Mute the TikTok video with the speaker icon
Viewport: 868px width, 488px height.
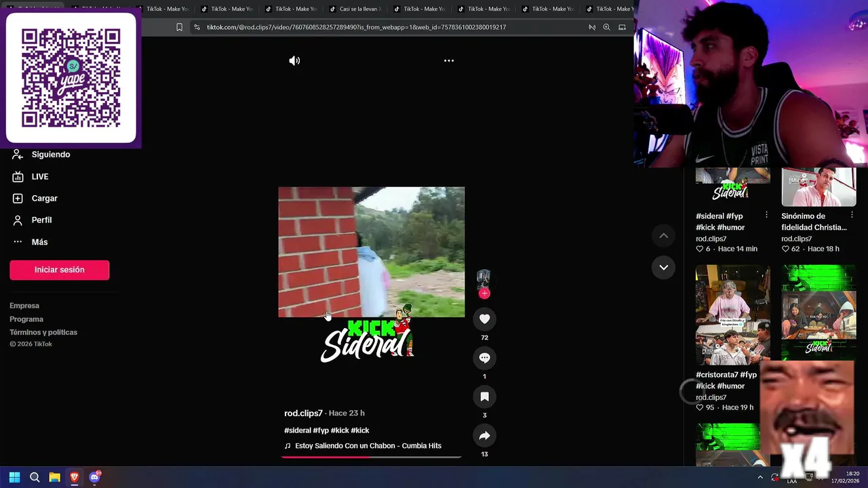[294, 60]
